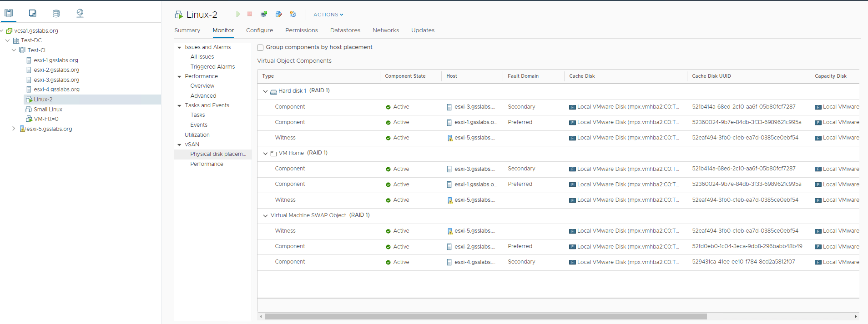The width and height of the screenshot is (868, 324).
Task: Launch the VM console icon
Action: point(264,15)
